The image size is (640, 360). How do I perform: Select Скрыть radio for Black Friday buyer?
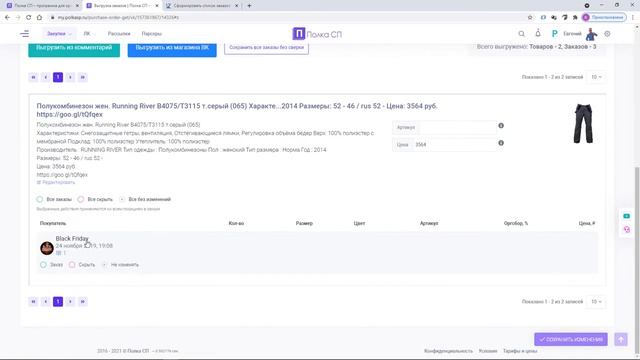point(72,264)
